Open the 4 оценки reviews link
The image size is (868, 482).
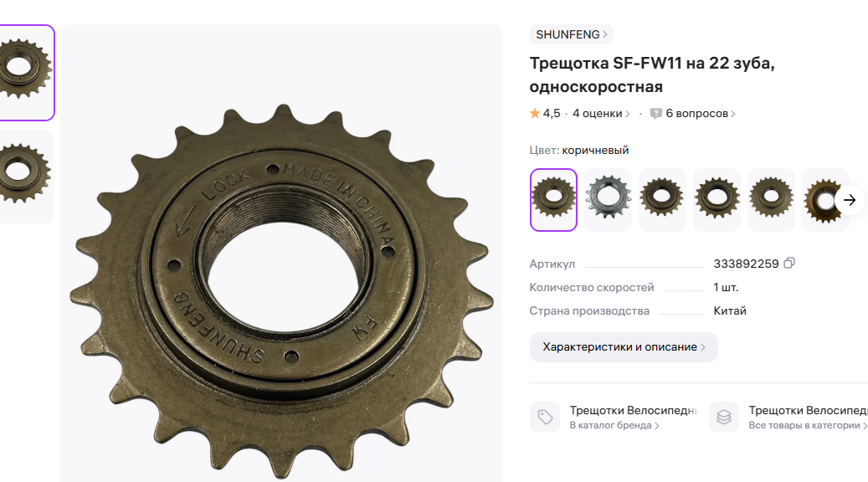pyautogui.click(x=601, y=114)
